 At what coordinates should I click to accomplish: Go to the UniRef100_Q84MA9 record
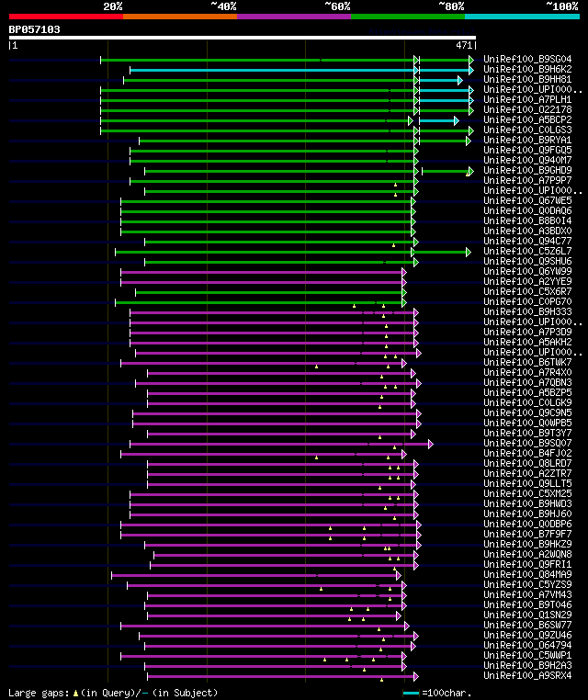click(x=527, y=574)
